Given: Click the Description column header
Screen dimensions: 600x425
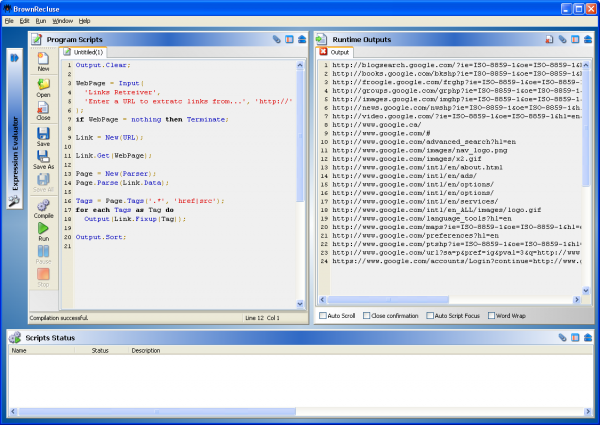Looking at the screenshot, I should point(145,351).
